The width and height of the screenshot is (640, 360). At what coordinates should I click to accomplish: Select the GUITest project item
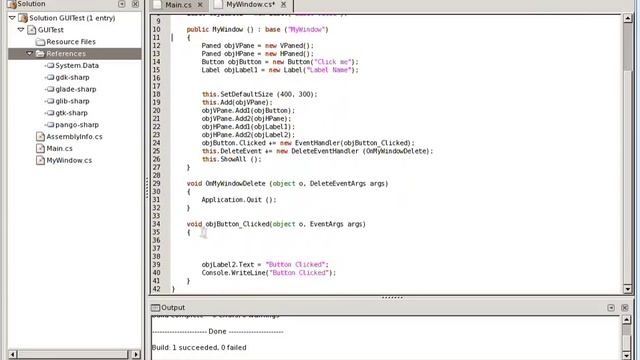click(x=51, y=30)
